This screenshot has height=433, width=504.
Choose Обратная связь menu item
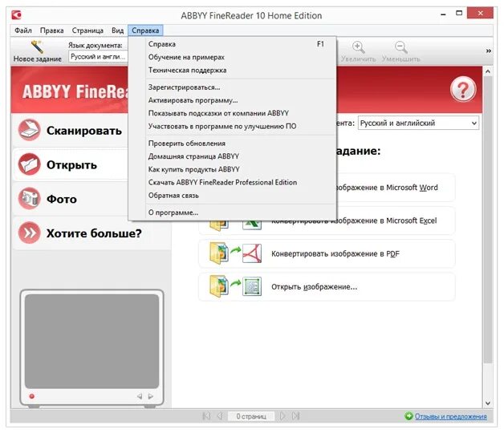tap(233, 196)
